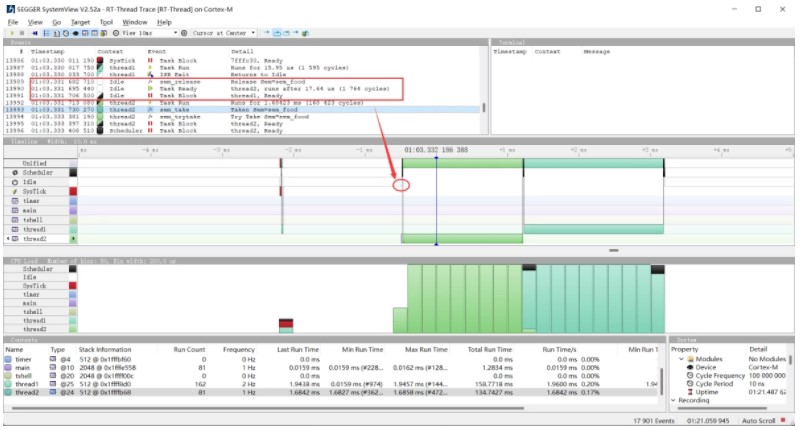Start recording with the green play icon
Image resolution: width=803 pixels, height=430 pixels.
(x=12, y=33)
